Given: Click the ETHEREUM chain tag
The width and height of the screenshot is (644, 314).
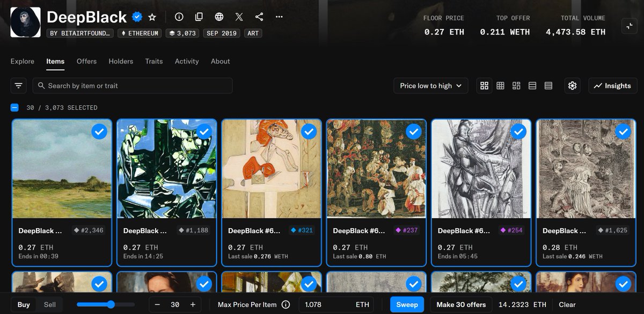Looking at the screenshot, I should pos(140,33).
